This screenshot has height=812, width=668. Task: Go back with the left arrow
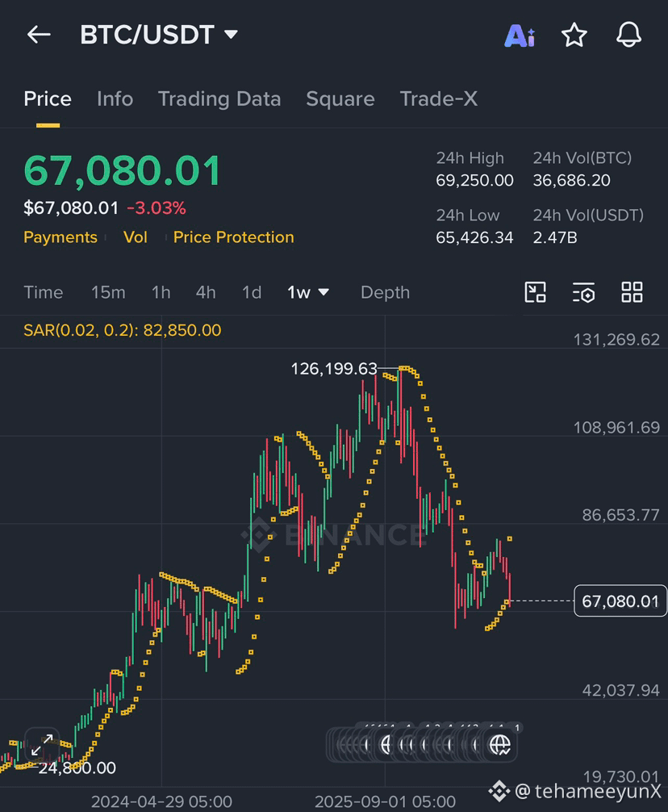(x=39, y=35)
